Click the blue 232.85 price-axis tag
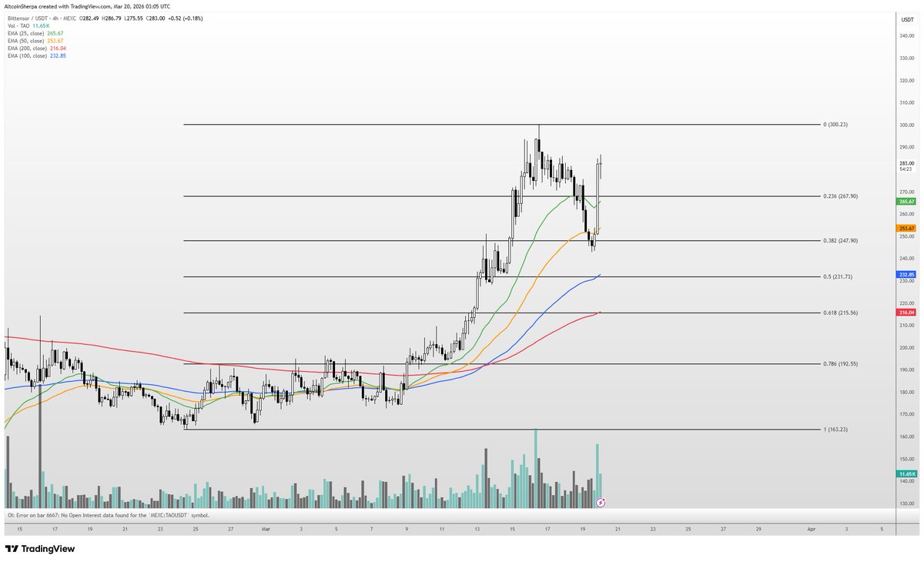Screen dimensions: 924x562 [x=906, y=275]
